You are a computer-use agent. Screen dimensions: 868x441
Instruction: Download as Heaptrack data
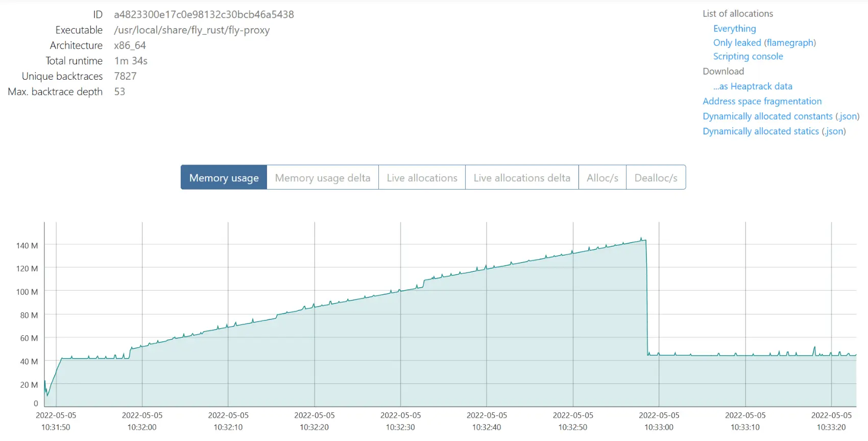click(753, 86)
